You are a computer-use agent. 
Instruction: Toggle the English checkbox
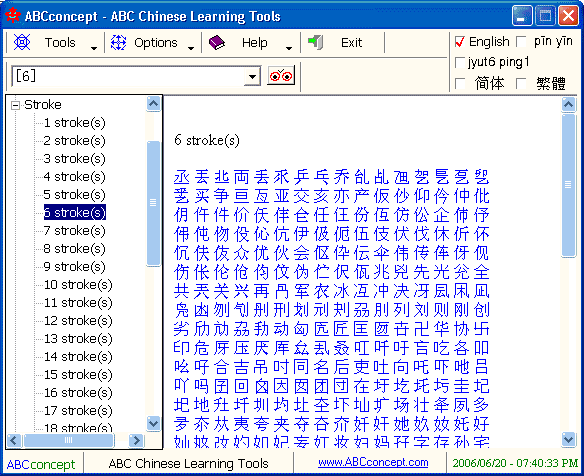[x=460, y=42]
